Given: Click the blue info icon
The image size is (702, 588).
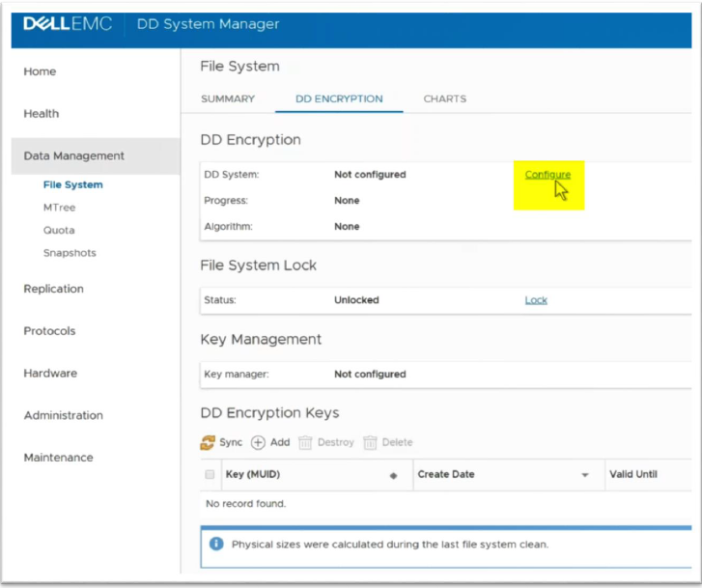Looking at the screenshot, I should point(216,544).
